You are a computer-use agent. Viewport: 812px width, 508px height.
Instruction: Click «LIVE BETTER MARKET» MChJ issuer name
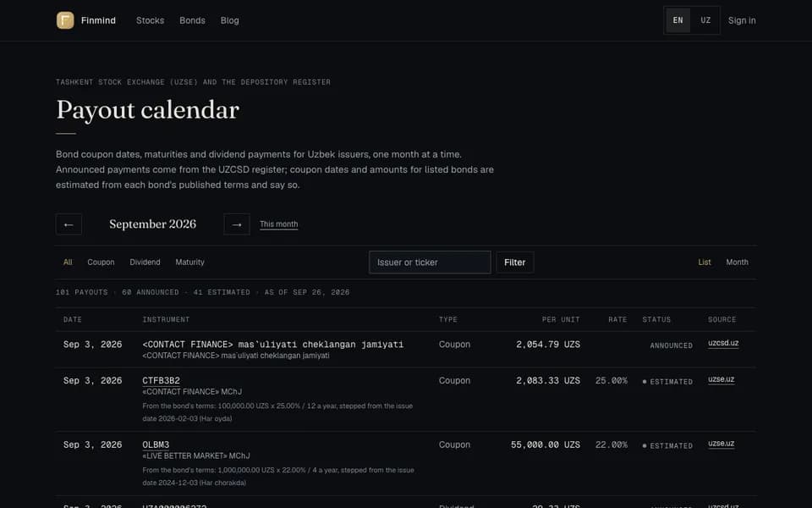pyautogui.click(x=196, y=456)
